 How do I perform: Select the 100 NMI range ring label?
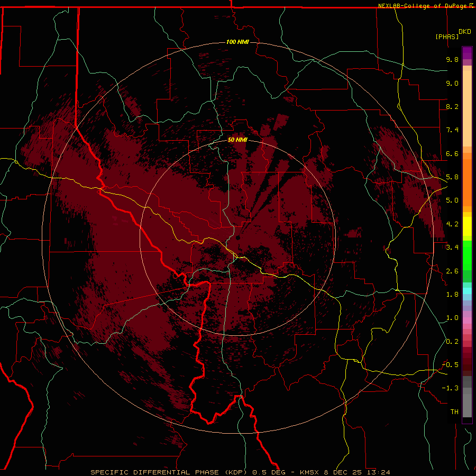pos(237,42)
